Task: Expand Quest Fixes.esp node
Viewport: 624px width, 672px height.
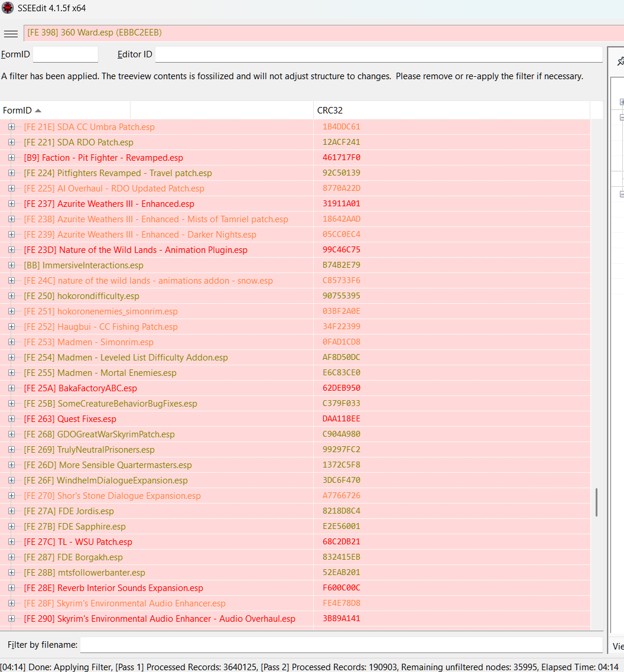Action: [x=12, y=419]
